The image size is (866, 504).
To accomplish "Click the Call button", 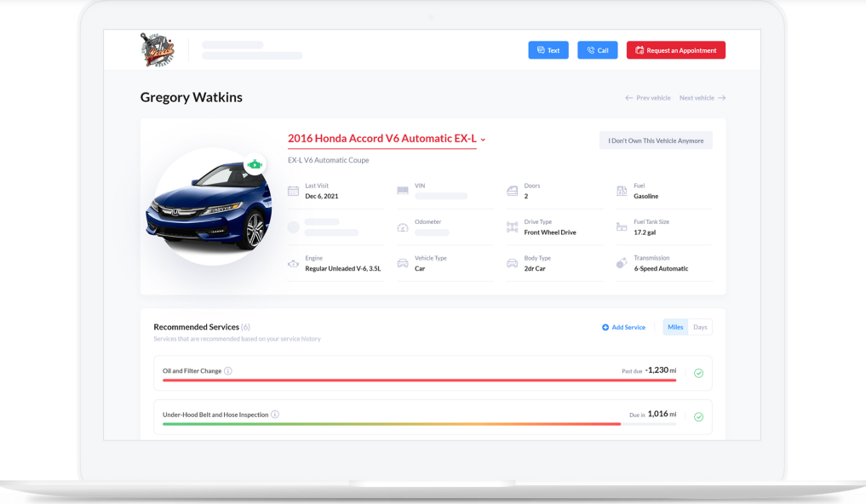I will 597,50.
